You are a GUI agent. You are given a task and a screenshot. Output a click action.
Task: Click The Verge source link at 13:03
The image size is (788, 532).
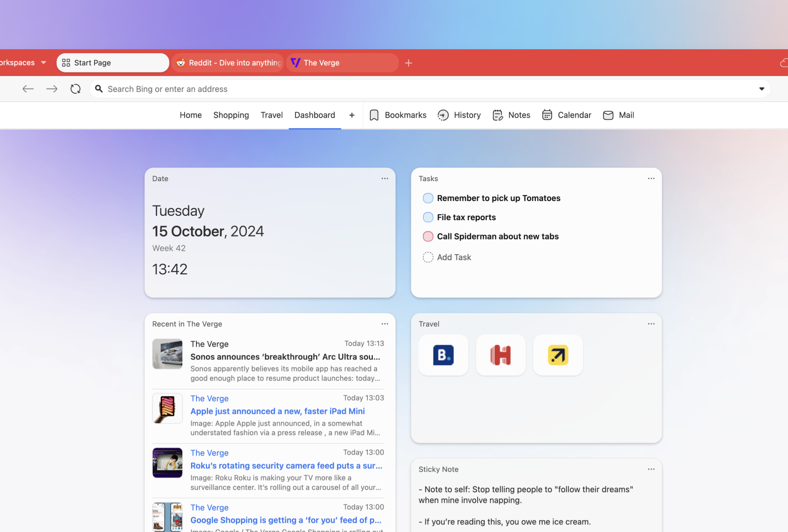209,399
